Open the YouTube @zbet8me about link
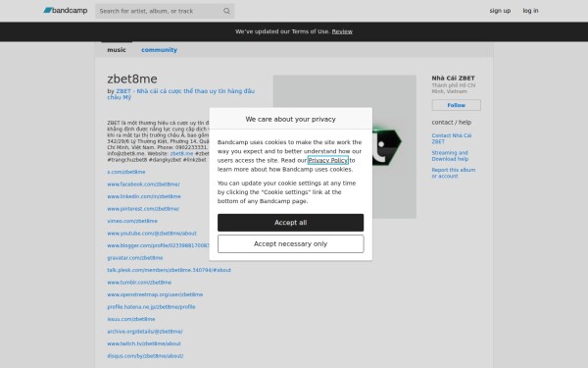Screen dimensions: 588x368 point(152,234)
